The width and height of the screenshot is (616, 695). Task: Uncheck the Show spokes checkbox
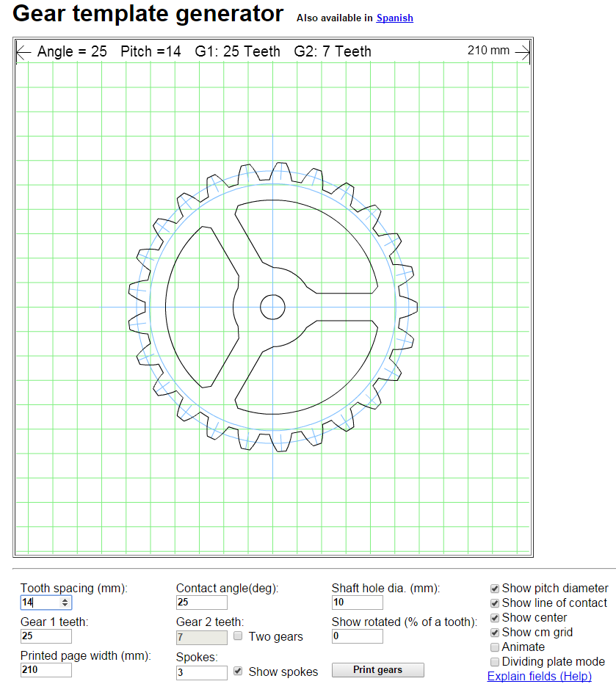(238, 671)
